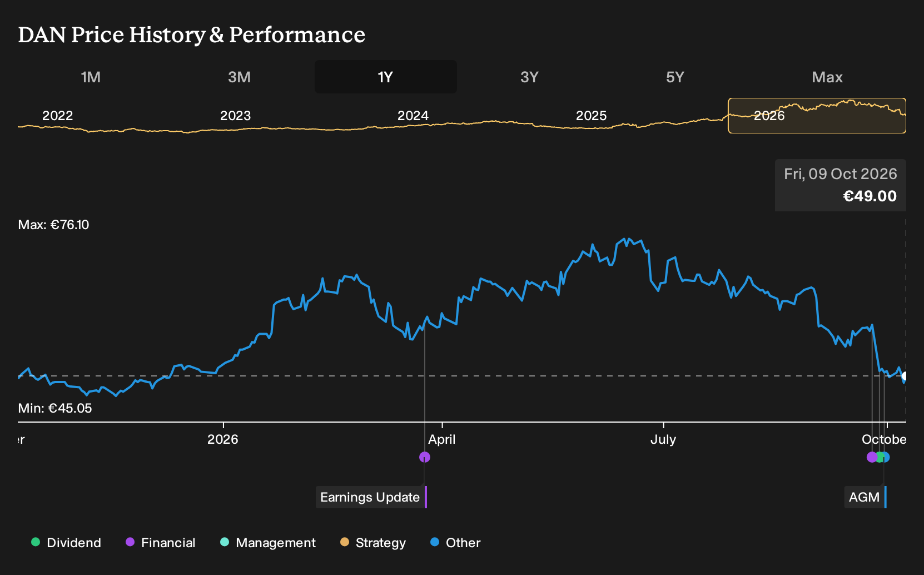Click the green dividend dot near October
The width and height of the screenshot is (924, 575).
880,457
